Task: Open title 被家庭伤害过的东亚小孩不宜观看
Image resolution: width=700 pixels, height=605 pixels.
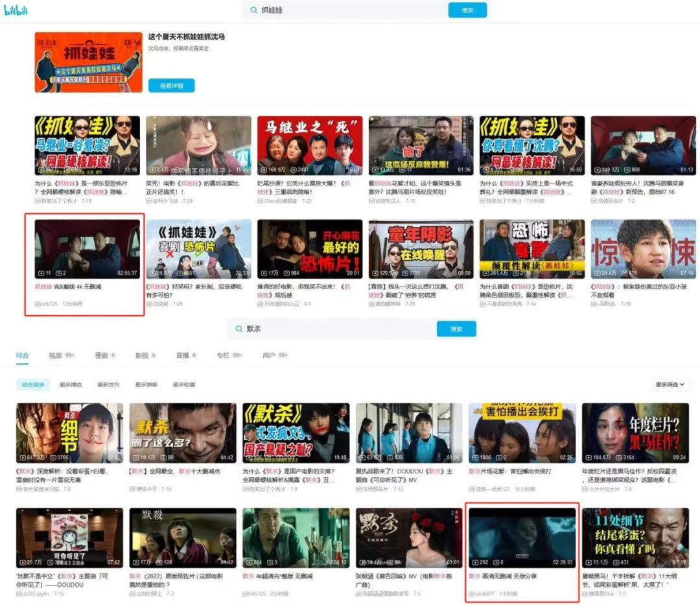Action: [639, 291]
